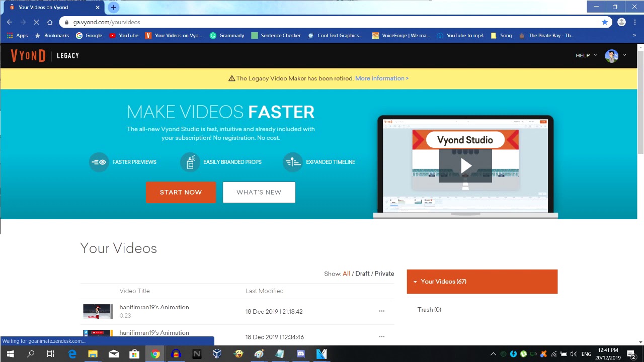This screenshot has width=644, height=362.
Task: Play the Vyond Studio promo video
Action: pos(465,166)
